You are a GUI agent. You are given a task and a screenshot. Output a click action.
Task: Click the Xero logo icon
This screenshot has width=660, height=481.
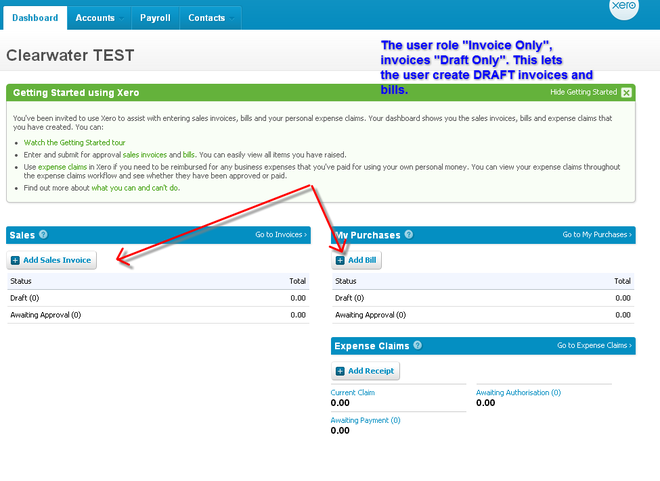click(x=624, y=9)
